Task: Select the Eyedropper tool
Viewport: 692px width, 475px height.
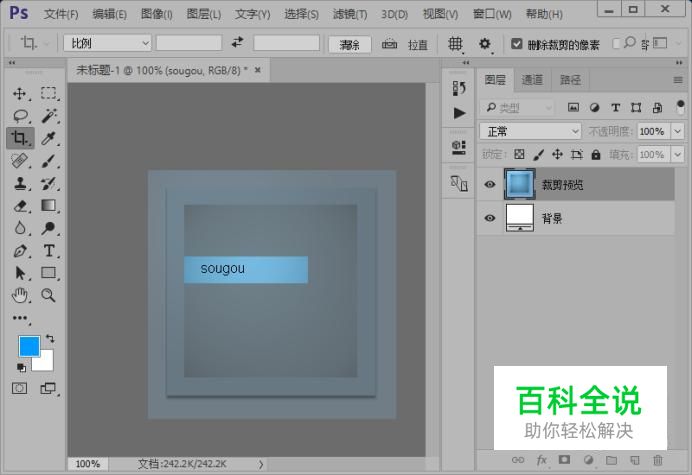Action: pyautogui.click(x=49, y=138)
